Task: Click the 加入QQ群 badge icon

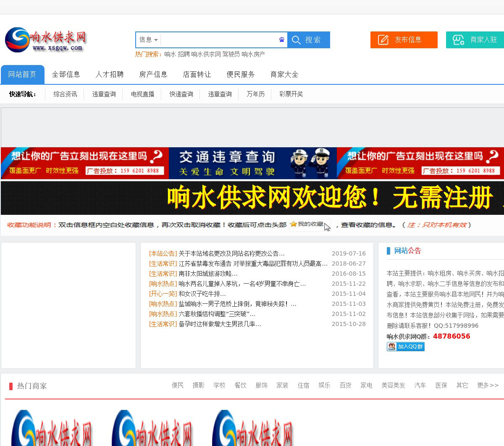Action: tap(405, 347)
